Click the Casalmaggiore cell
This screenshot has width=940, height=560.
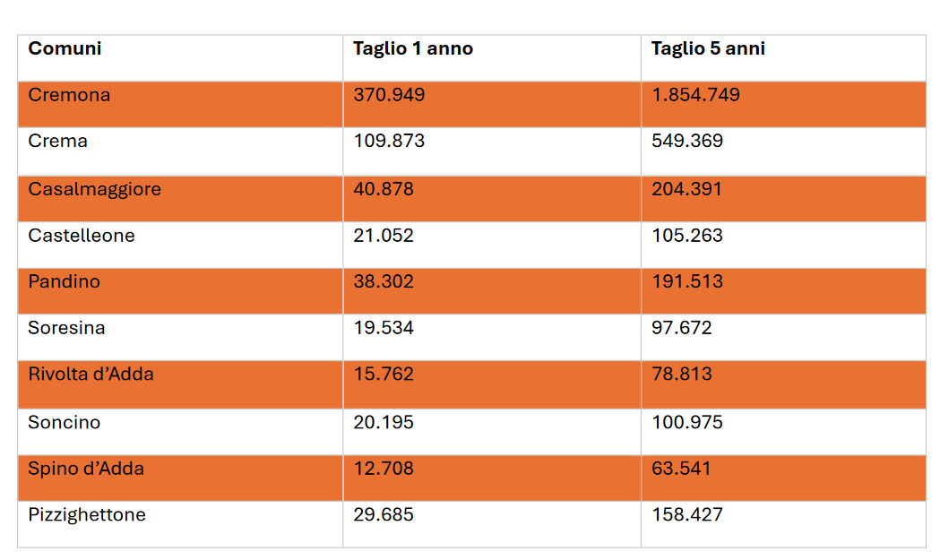click(x=94, y=189)
